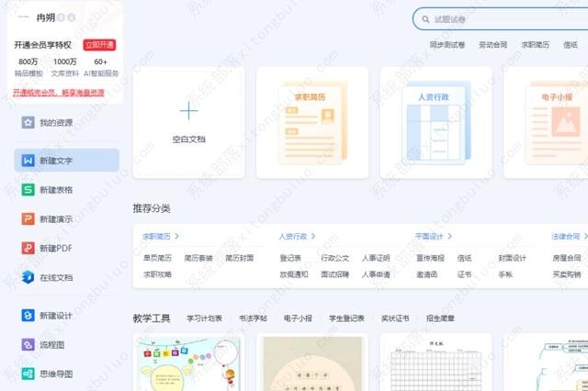Click 人事申请 subcategory
The height and width of the screenshot is (391, 588).
click(x=376, y=274)
